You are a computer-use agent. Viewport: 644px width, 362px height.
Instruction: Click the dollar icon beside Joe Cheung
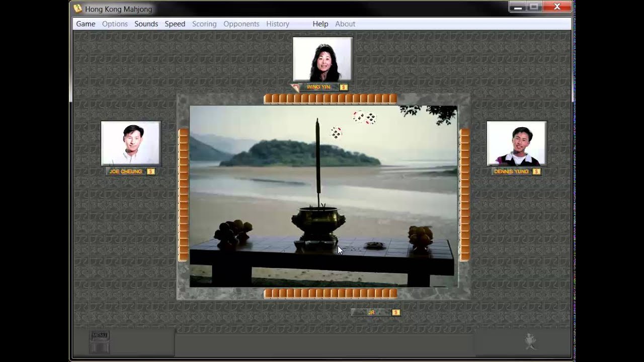point(151,171)
